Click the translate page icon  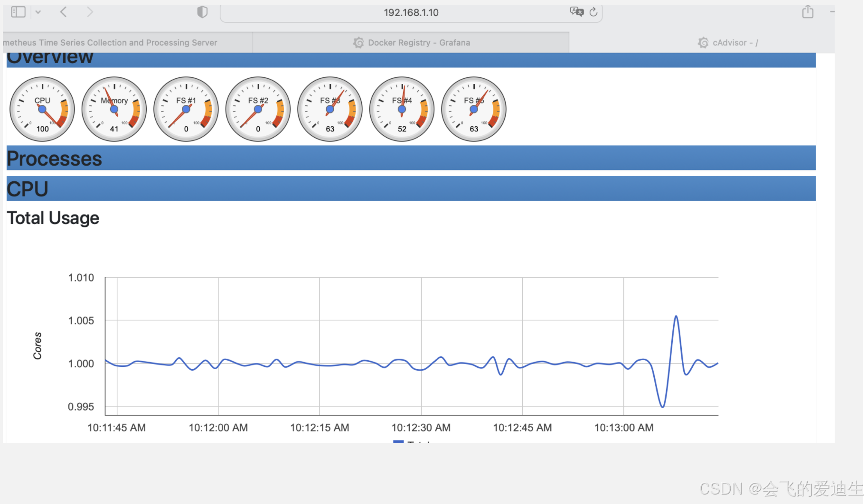[x=577, y=12]
